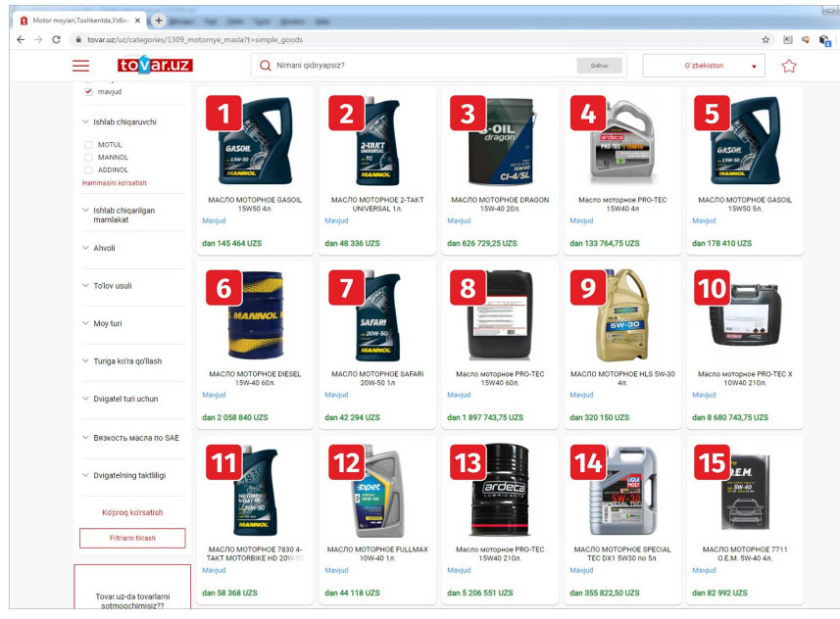Uncheck the mavjud availability checkbox
Screen dimensions: 840x619
(89, 91)
